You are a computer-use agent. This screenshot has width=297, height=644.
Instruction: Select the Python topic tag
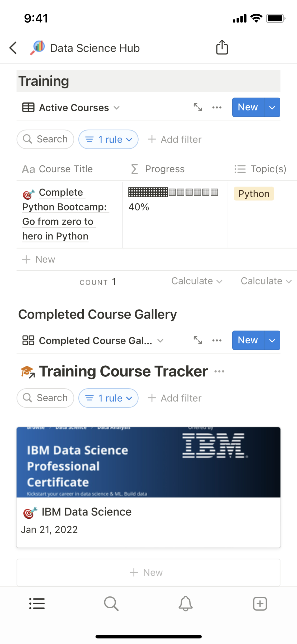254,194
